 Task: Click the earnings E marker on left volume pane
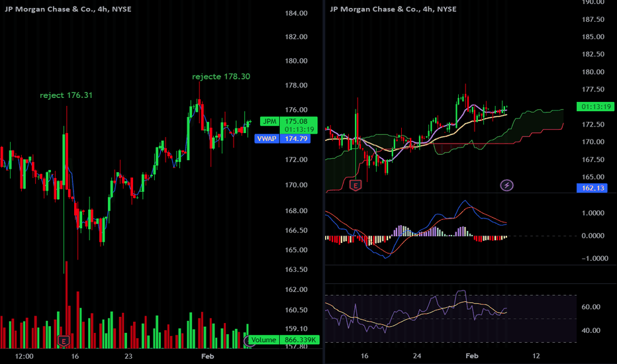64,341
